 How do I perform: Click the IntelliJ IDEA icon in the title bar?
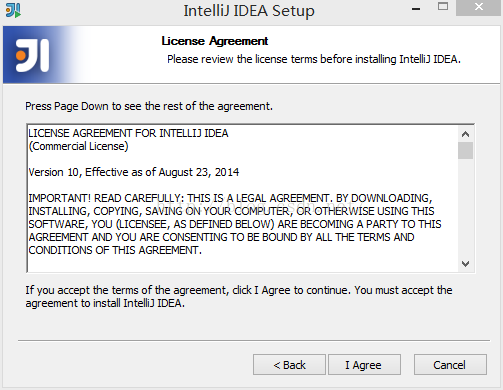point(13,10)
